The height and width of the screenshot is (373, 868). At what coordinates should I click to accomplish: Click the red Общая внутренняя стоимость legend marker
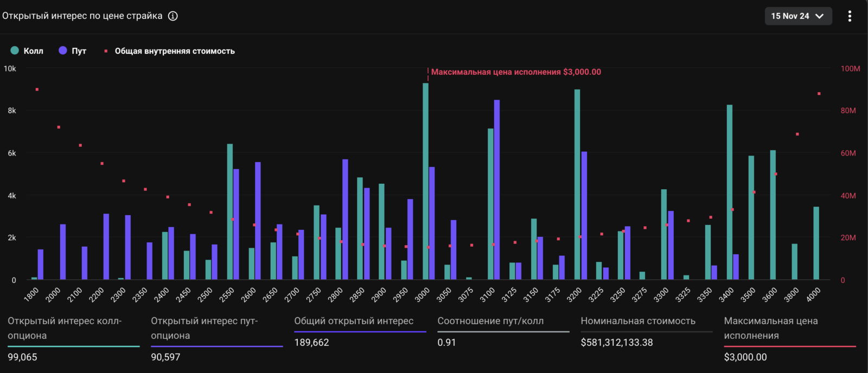point(106,51)
